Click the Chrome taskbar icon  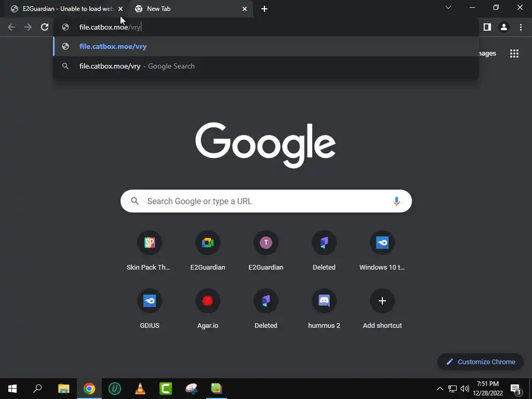[89, 389]
